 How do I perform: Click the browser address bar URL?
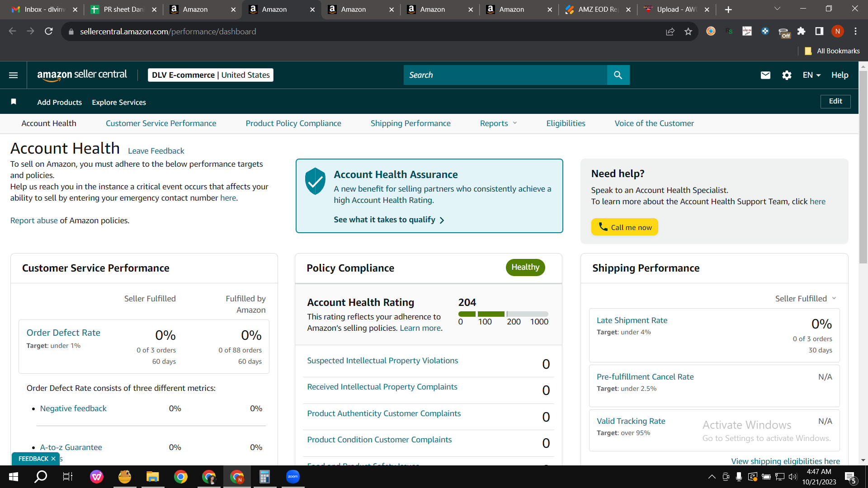coord(168,32)
